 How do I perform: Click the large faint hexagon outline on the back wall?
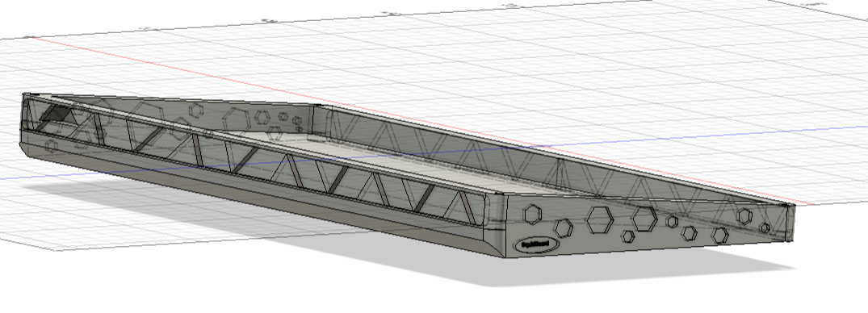pyautogui.click(x=237, y=119)
